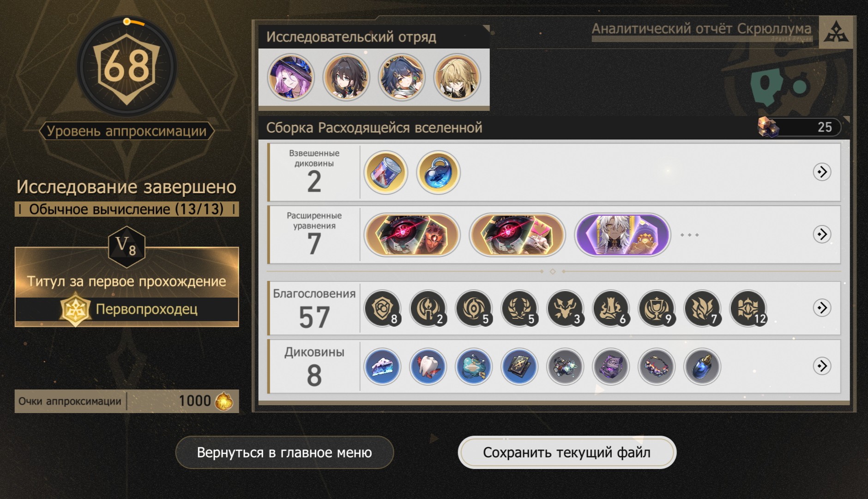
Task: Click the blessing path icon with 12
Action: pos(748,308)
